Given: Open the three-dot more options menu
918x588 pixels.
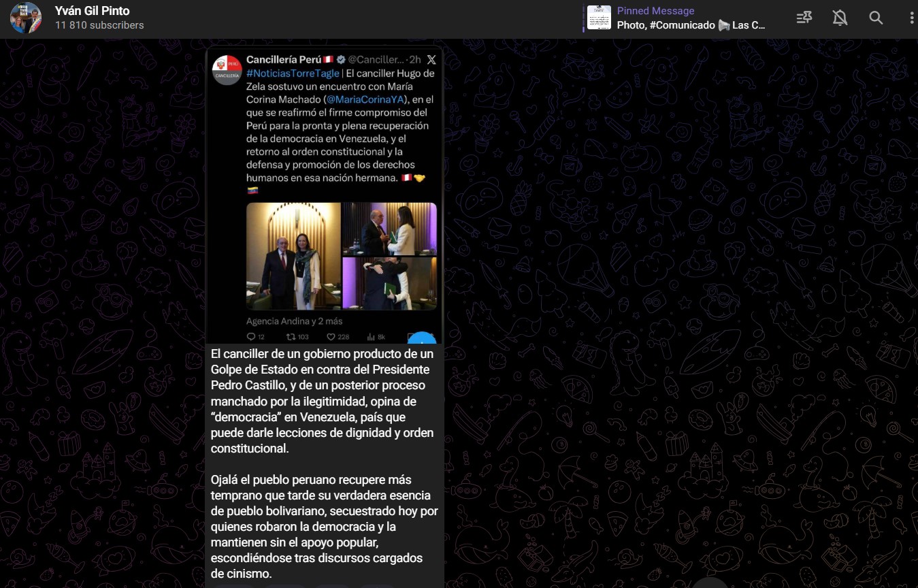Looking at the screenshot, I should [911, 18].
